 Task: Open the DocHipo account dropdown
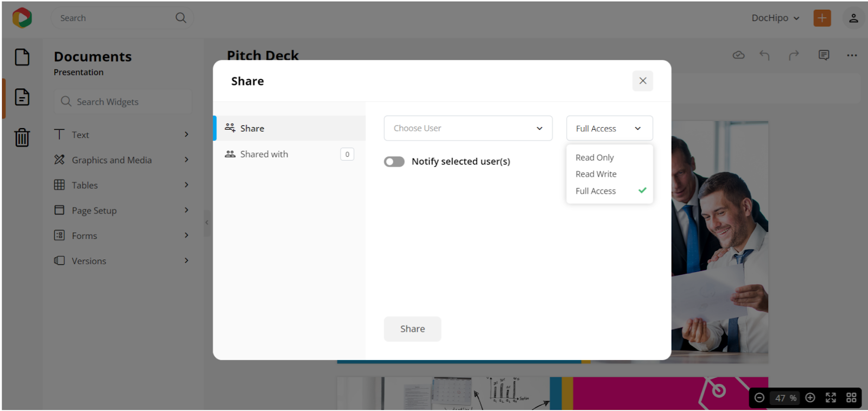coord(775,18)
